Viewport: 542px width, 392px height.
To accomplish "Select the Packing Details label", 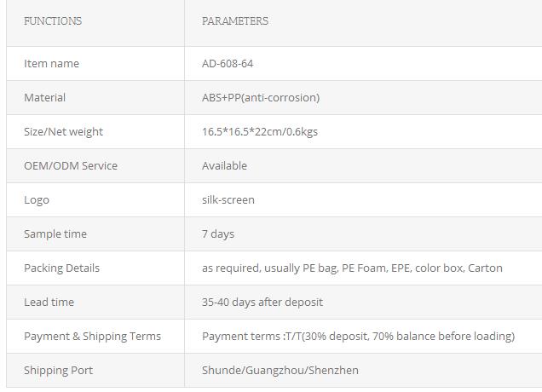I will tap(61, 268).
